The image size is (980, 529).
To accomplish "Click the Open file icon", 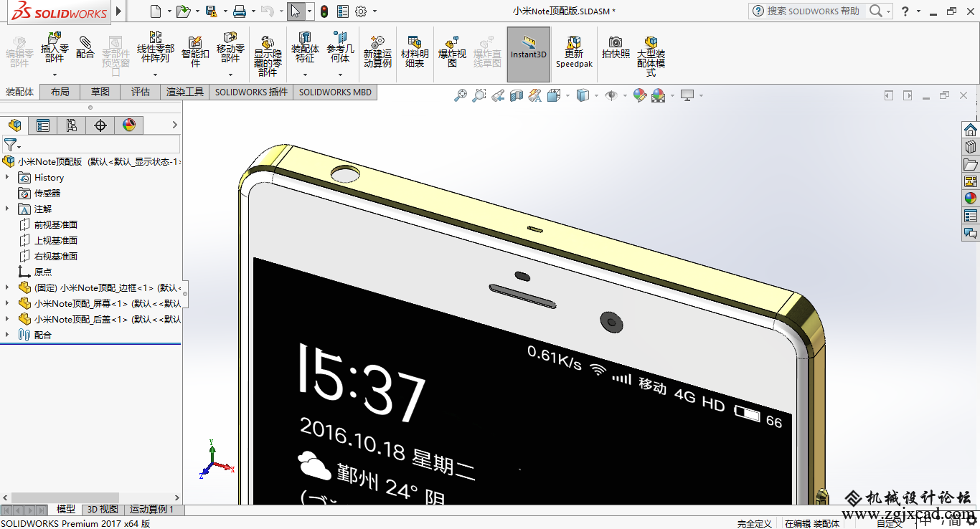I will pos(183,11).
